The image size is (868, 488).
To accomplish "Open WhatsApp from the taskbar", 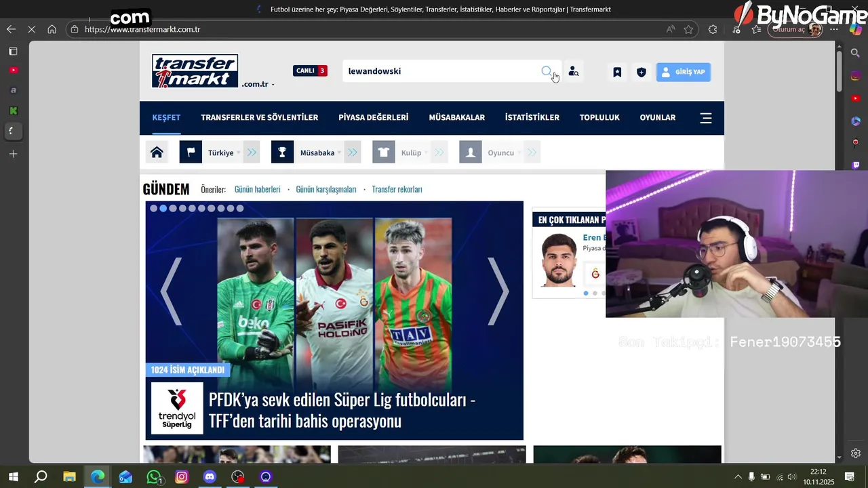I will point(154,477).
